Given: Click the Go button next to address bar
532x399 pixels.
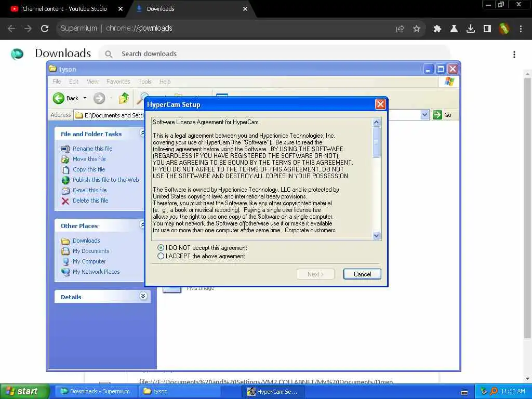Looking at the screenshot, I should point(443,115).
